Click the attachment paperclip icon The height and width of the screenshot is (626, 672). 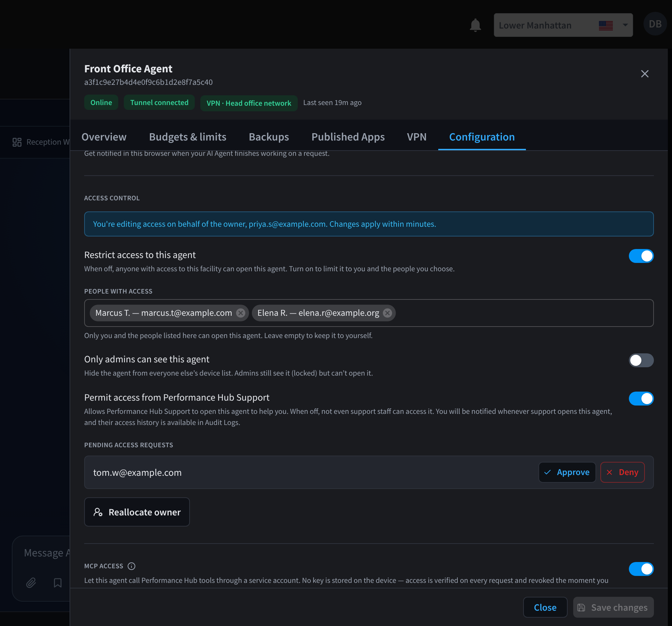31,583
